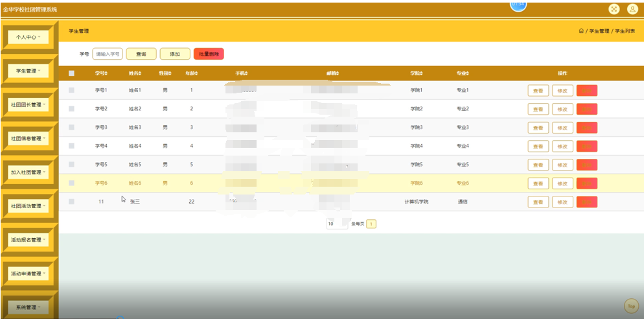Click the Top scroll-to-top button
Viewport: 644px width, 319px height.
(631, 306)
